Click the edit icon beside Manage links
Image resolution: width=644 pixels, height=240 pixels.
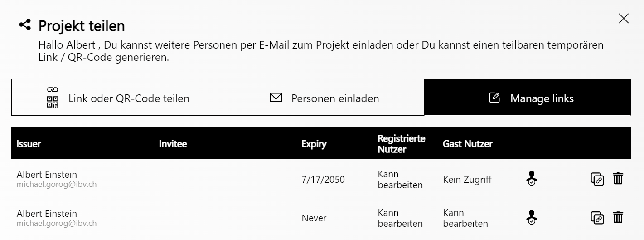pyautogui.click(x=494, y=98)
